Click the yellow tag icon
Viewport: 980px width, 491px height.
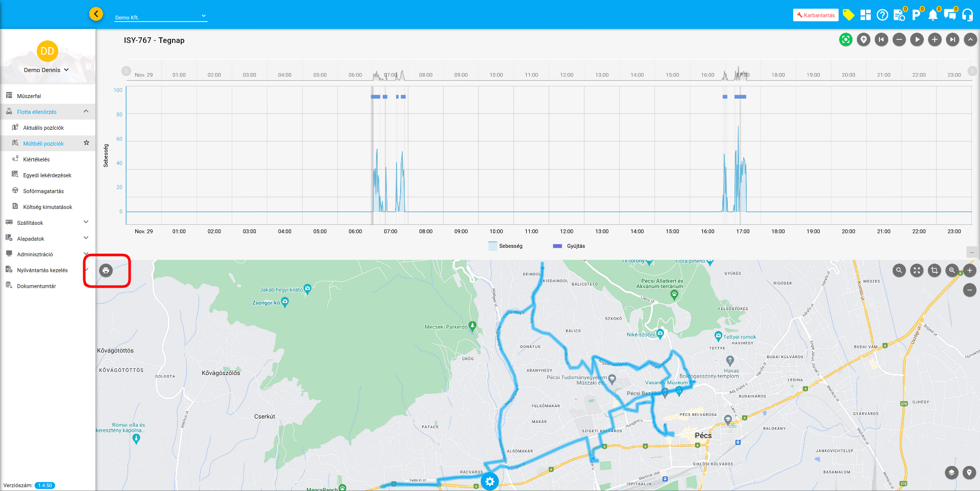[848, 15]
